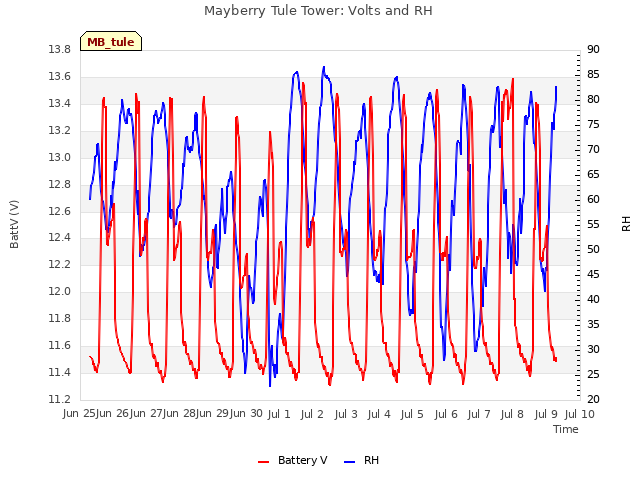Screen dimensions: 640x480
Task: Click the Jul 4 x-axis tick label
Action: click(379, 414)
